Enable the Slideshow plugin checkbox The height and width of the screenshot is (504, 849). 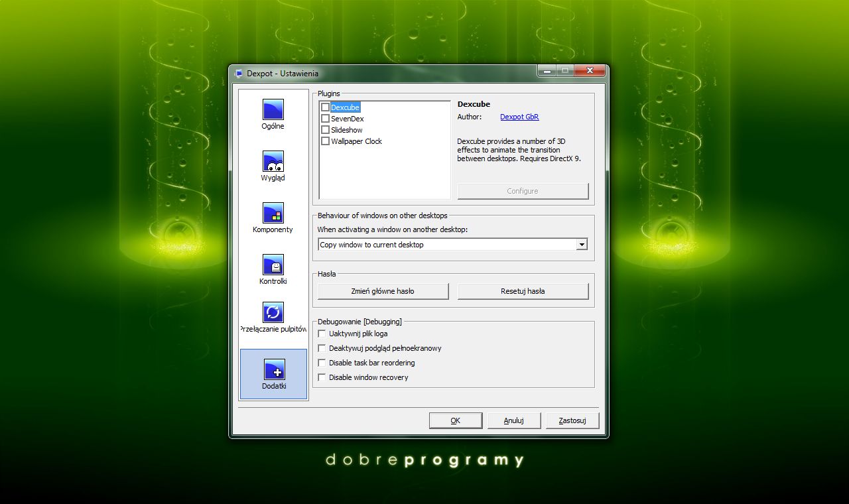point(325,129)
